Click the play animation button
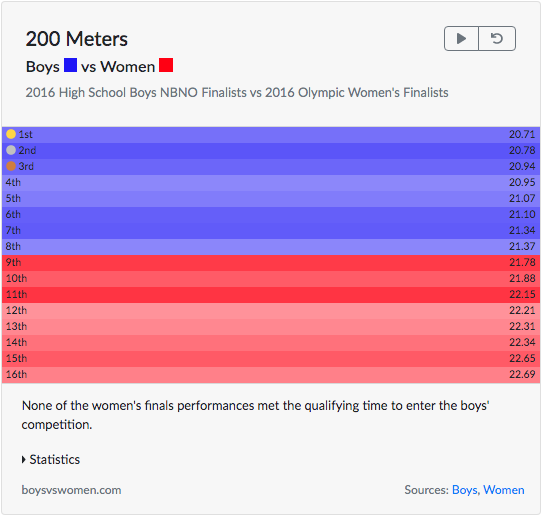This screenshot has width=545, height=516. click(462, 39)
